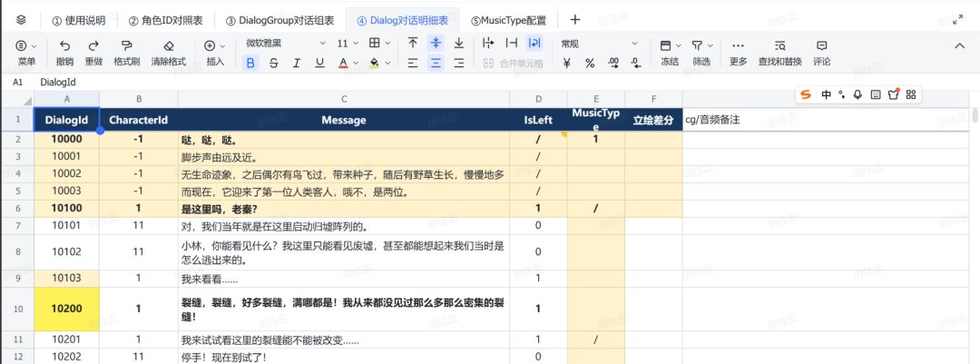
Task: Clear formatting with 清除格式
Action: [168, 52]
